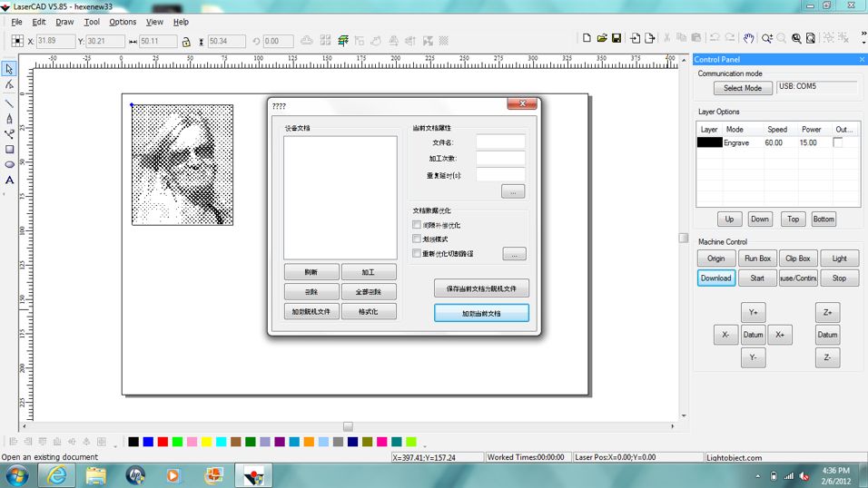Toggle the second checkbox in the dialog
Screen dimensions: 868x488
[417, 239]
